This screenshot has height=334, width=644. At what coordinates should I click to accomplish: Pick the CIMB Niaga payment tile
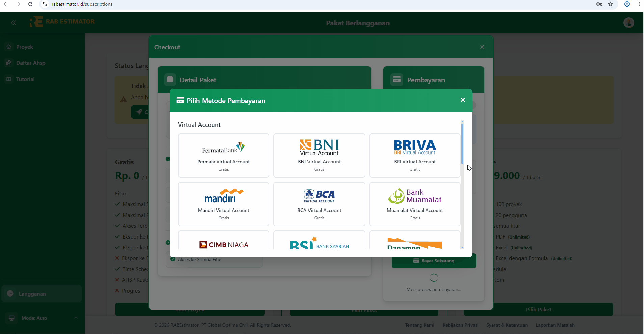[x=223, y=242]
